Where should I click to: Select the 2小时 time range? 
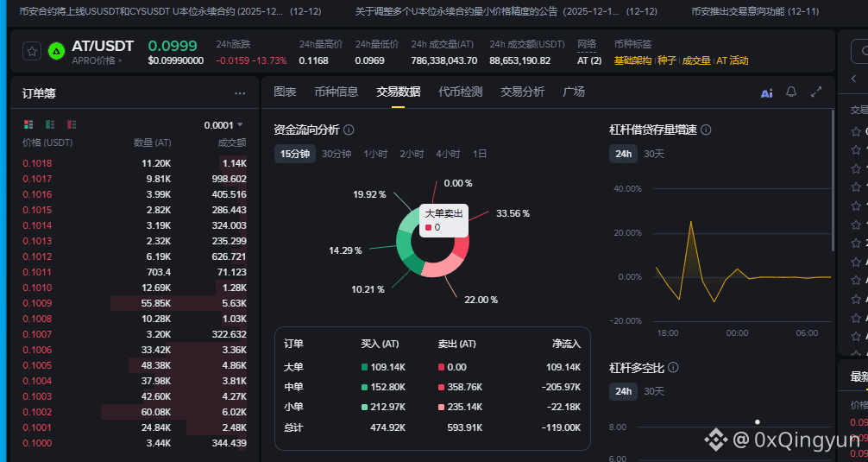pos(412,154)
